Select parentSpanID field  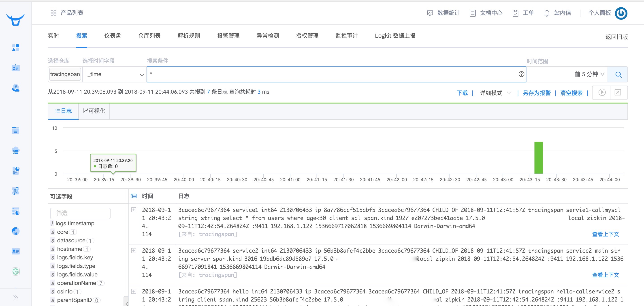74,300
